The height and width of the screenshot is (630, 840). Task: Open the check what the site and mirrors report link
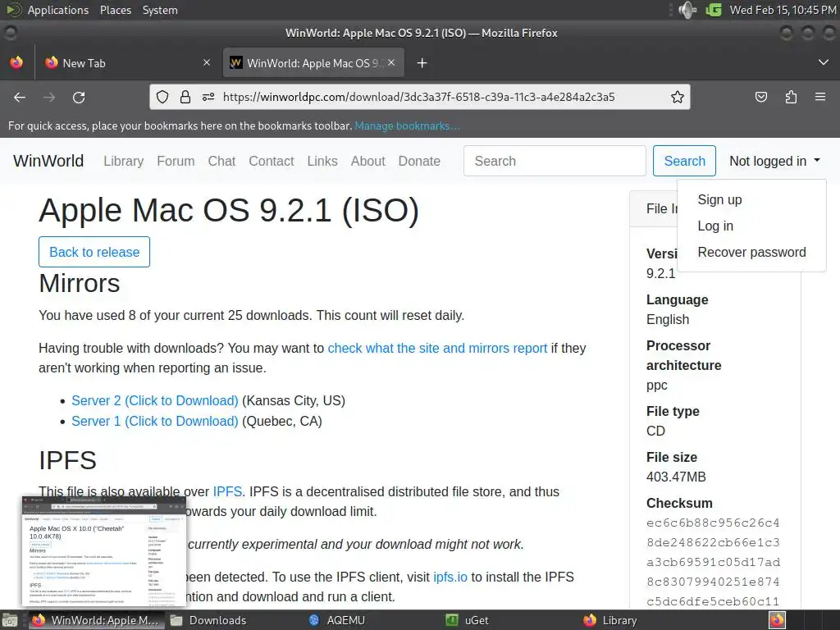click(437, 348)
